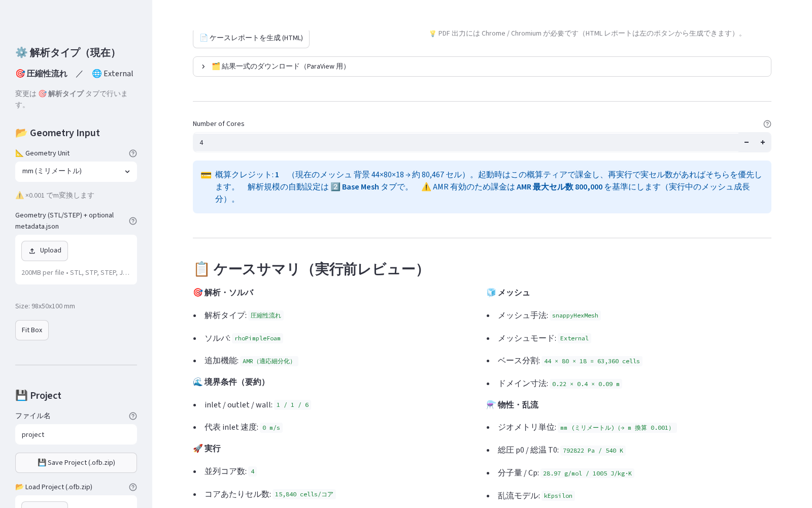Open help icon beside ファイル名
Viewport: 812px width, 508px height.
pos(133,416)
